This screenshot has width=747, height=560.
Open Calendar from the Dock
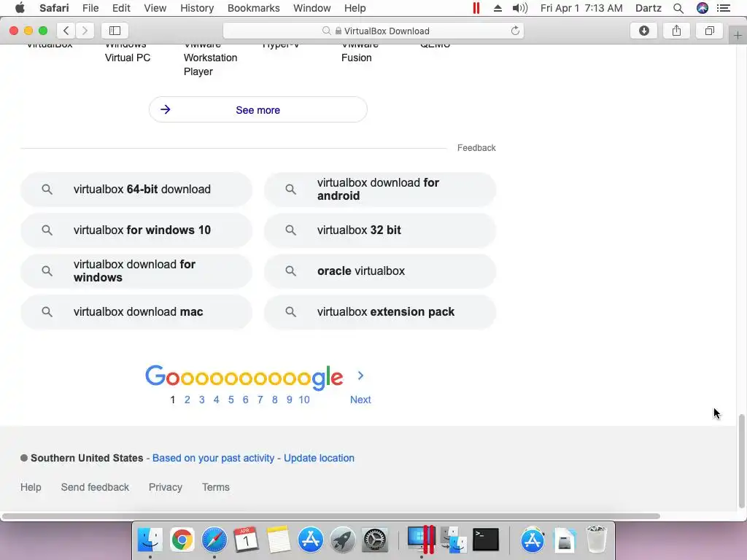(247, 540)
